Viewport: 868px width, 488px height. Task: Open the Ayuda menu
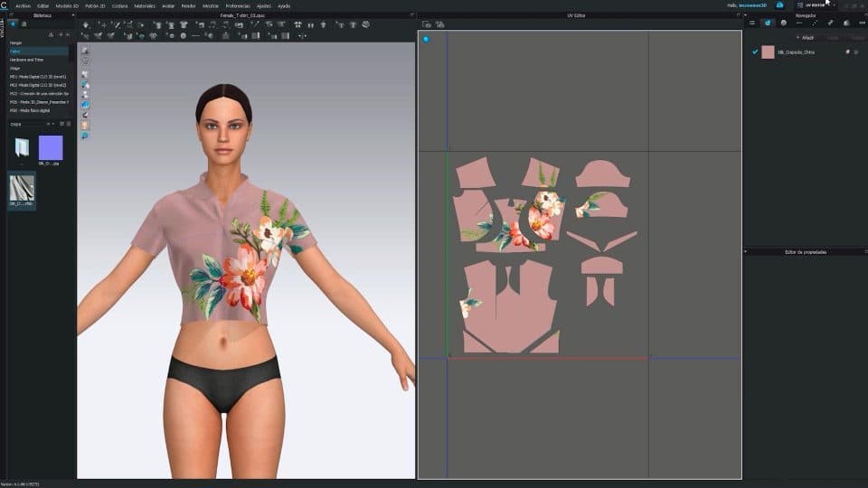point(284,5)
